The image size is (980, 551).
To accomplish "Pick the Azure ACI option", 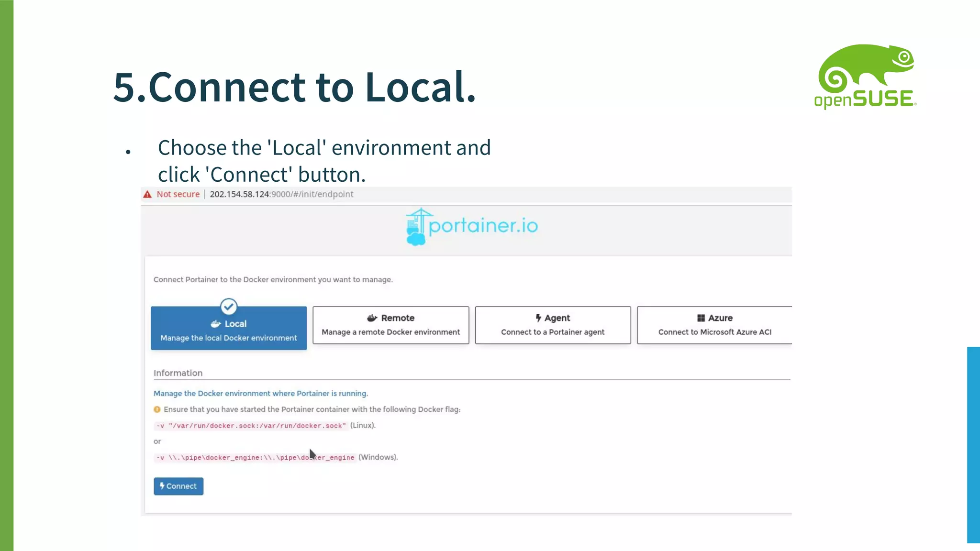I will pyautogui.click(x=714, y=325).
